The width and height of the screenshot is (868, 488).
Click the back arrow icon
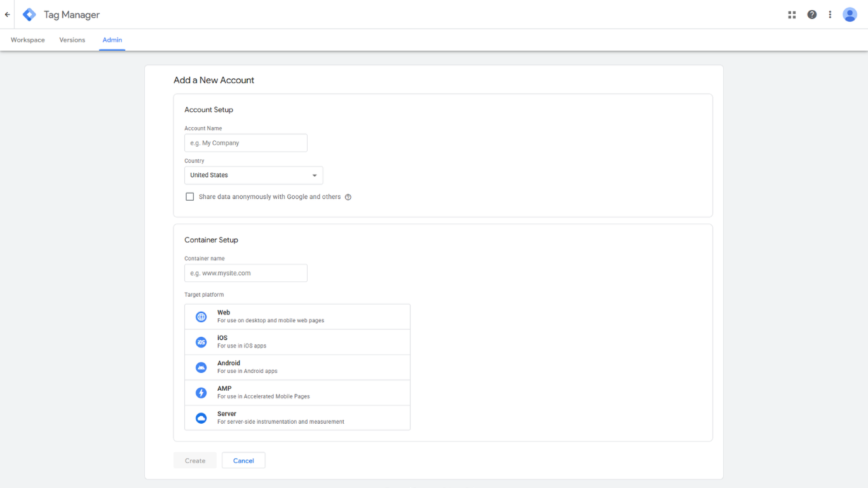click(7, 14)
